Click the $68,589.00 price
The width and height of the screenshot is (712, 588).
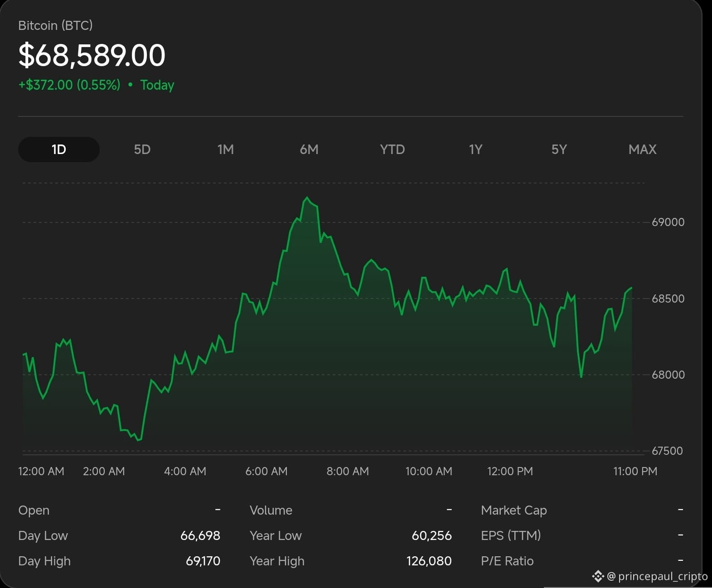click(x=92, y=55)
